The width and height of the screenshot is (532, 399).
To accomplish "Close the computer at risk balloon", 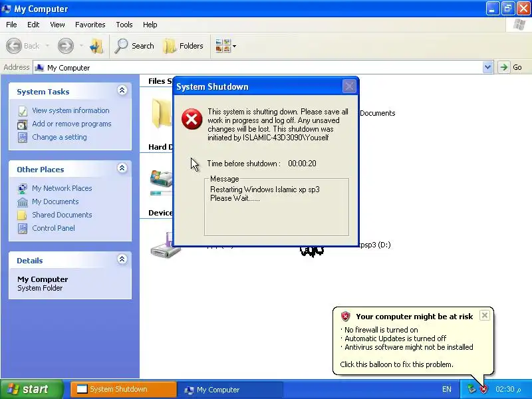I will [485, 315].
